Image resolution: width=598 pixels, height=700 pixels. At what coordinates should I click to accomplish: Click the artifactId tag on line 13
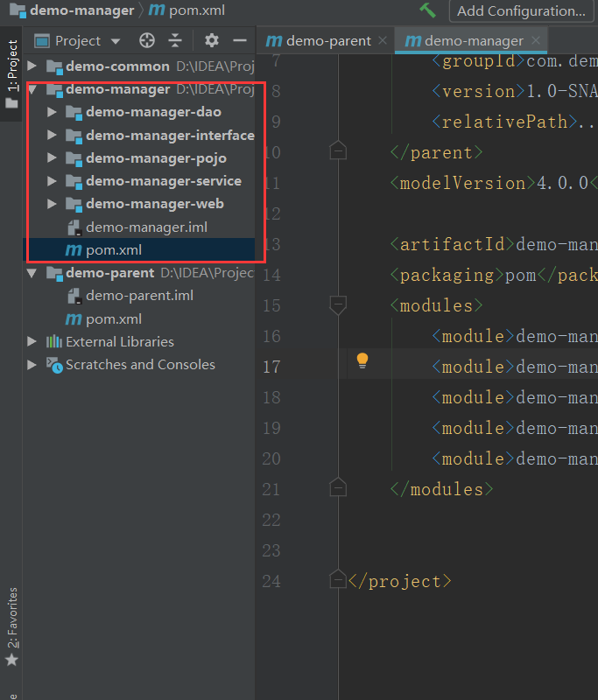pyautogui.click(x=453, y=245)
